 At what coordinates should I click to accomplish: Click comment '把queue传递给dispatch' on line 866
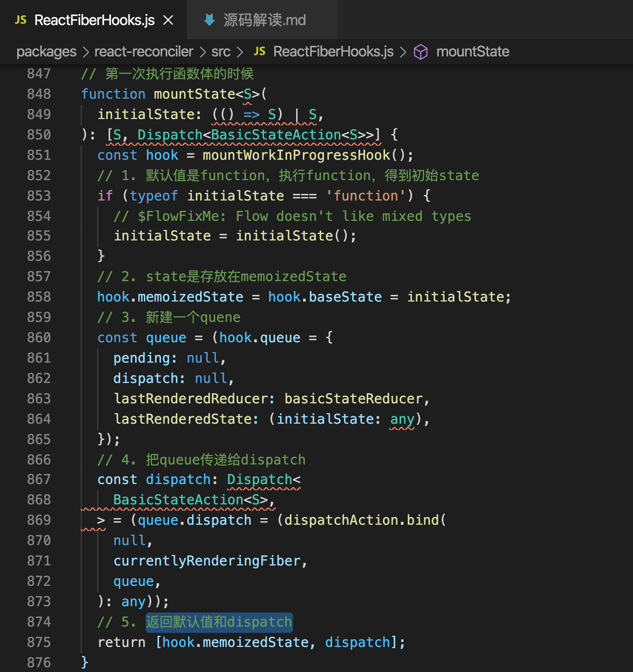(226, 460)
